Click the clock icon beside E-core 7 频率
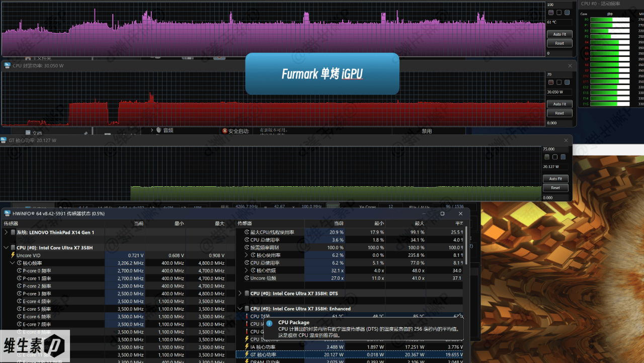 pyautogui.click(x=19, y=324)
